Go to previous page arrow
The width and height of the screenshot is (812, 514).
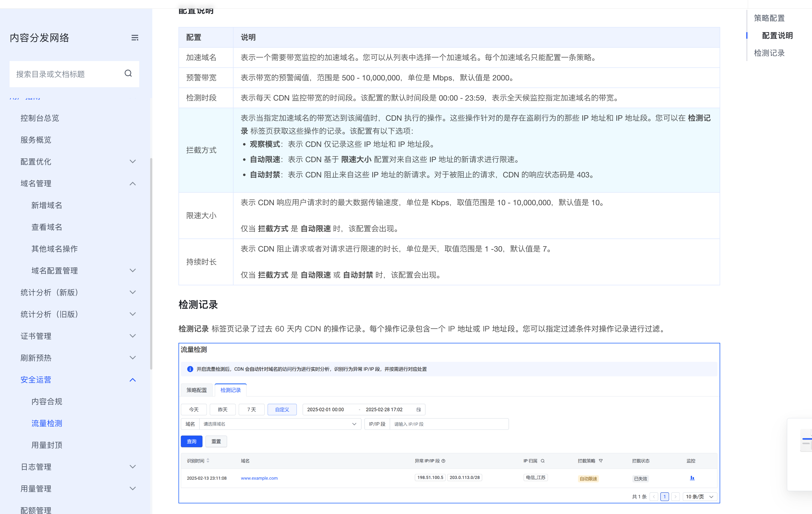pos(654,497)
